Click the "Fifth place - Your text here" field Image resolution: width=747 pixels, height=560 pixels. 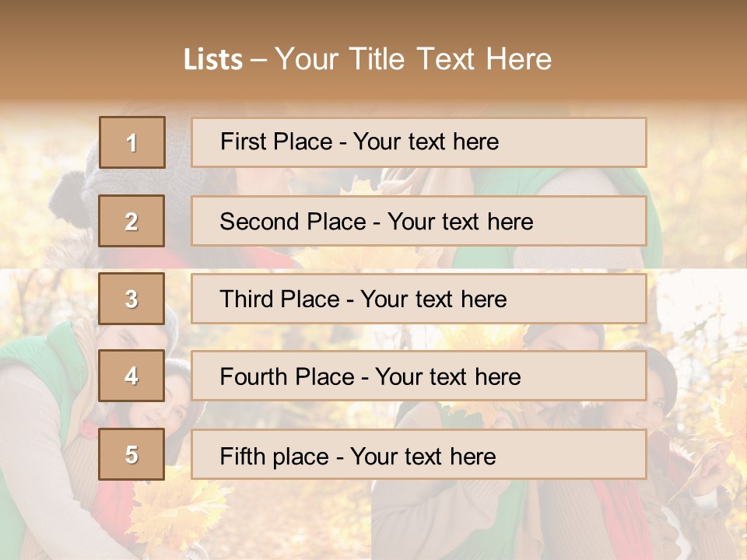358,455
